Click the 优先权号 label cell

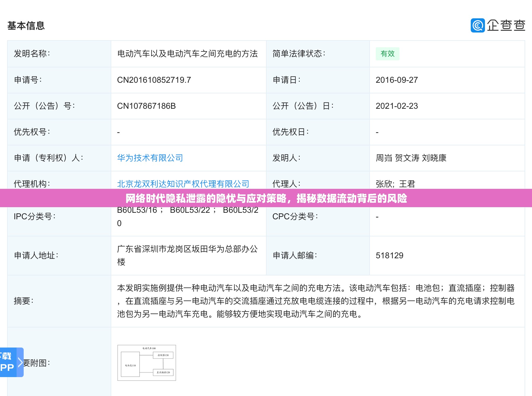pyautogui.click(x=59, y=132)
